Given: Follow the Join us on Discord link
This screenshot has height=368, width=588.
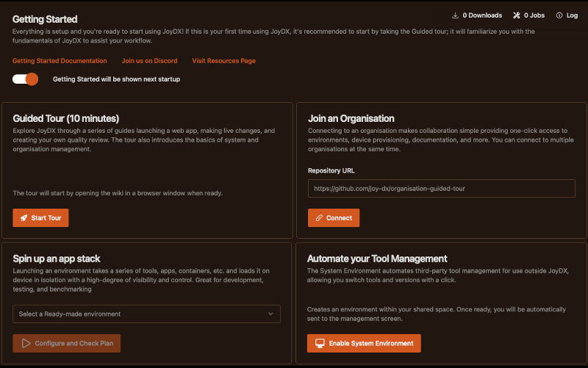Looking at the screenshot, I should [149, 61].
